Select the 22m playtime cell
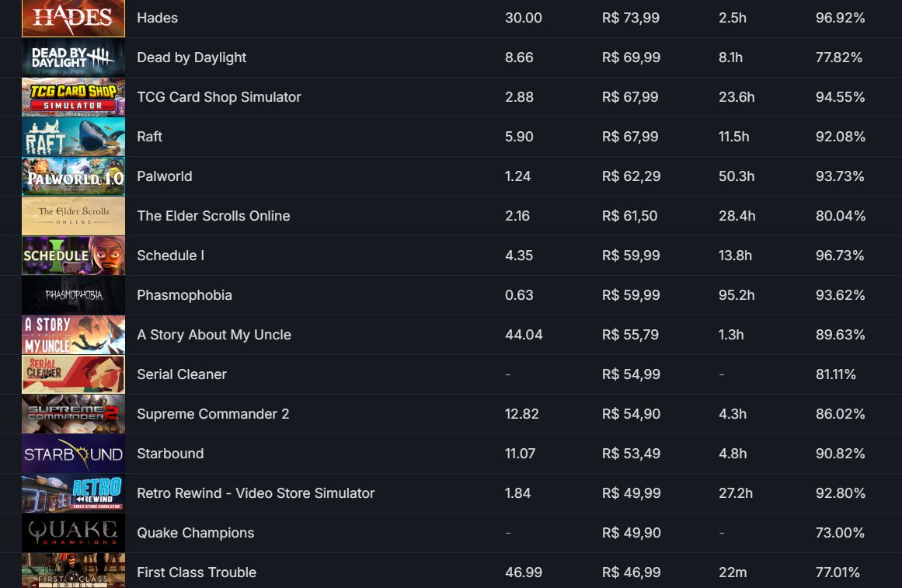This screenshot has height=588, width=902. click(x=733, y=572)
